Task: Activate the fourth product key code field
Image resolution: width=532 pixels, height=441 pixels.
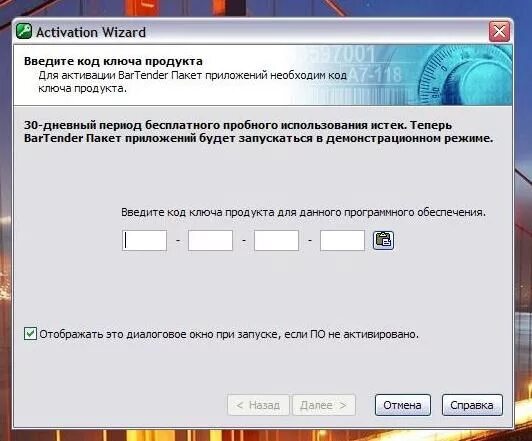Action: [x=342, y=241]
